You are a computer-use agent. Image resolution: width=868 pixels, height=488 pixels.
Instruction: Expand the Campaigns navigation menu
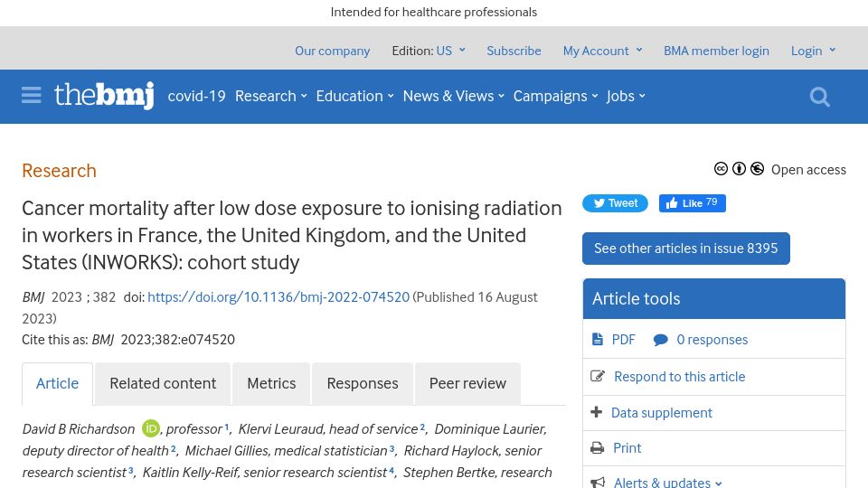point(555,96)
